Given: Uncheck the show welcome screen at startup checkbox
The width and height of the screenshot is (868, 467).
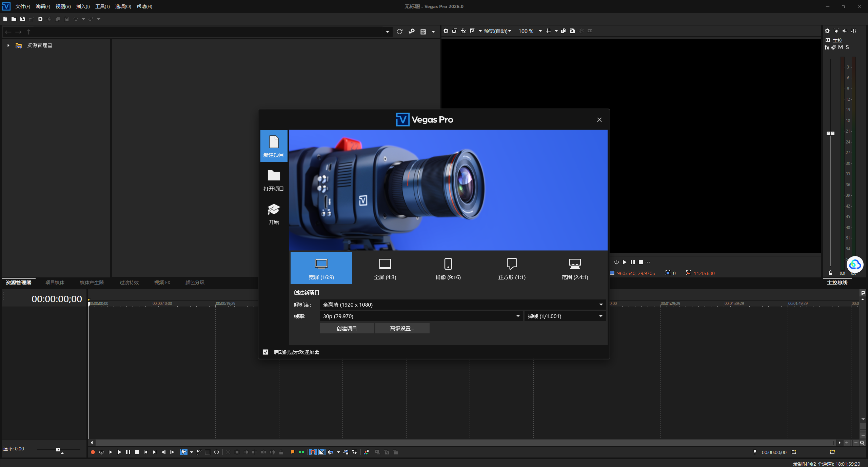Looking at the screenshot, I should click(265, 352).
